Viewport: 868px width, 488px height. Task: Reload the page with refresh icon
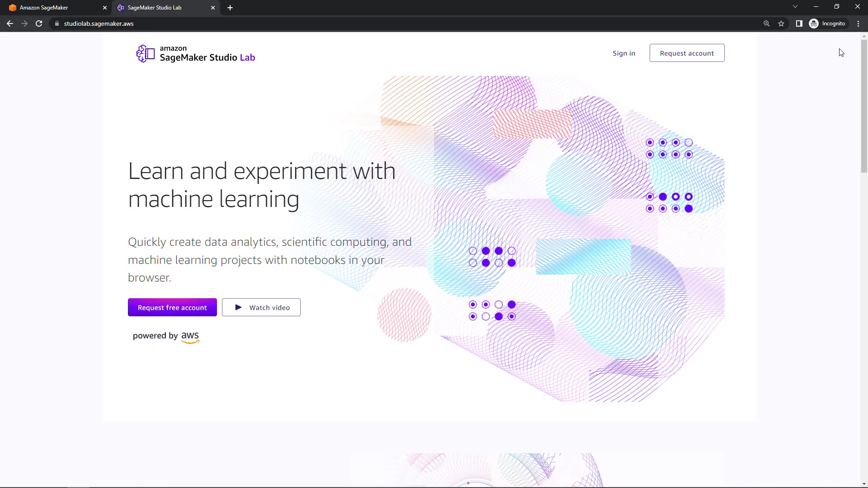(x=39, y=23)
